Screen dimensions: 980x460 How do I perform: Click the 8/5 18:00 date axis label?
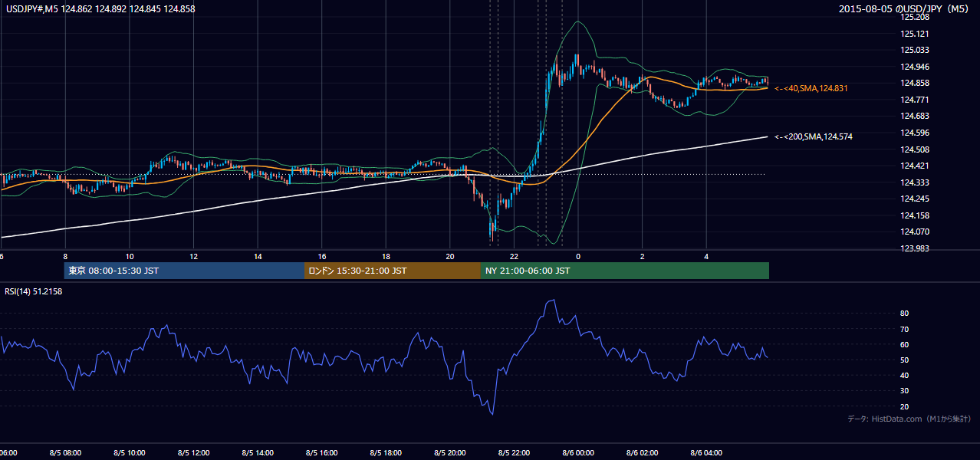(x=386, y=453)
